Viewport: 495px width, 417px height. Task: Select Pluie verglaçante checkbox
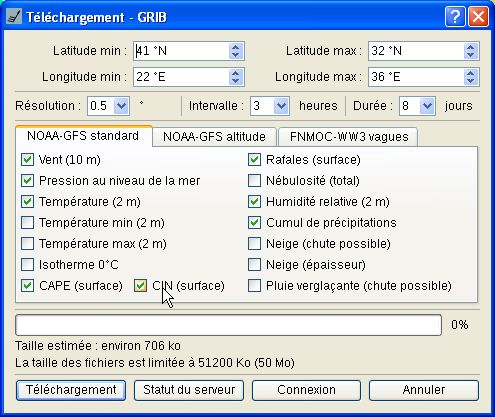(254, 286)
